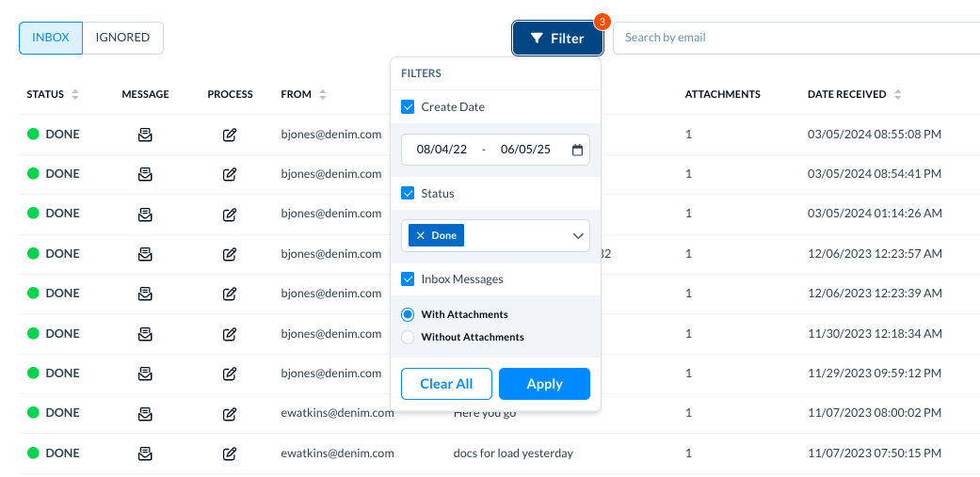Click process edit icon for docs for load yesterday
This screenshot has width=980, height=477.
point(230,453)
